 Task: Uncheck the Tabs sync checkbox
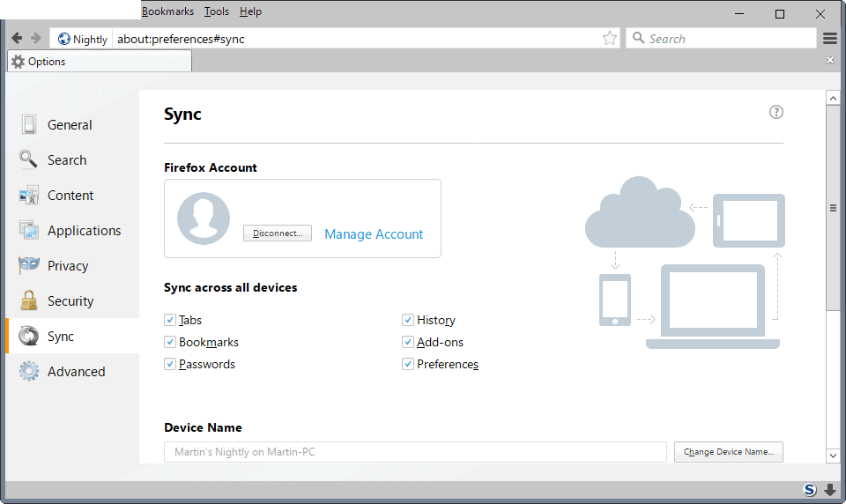point(170,320)
